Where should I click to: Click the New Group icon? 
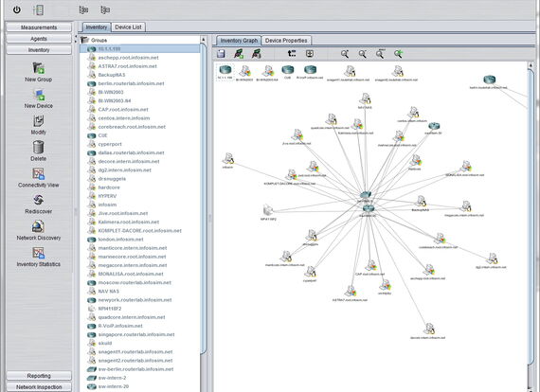pos(39,68)
